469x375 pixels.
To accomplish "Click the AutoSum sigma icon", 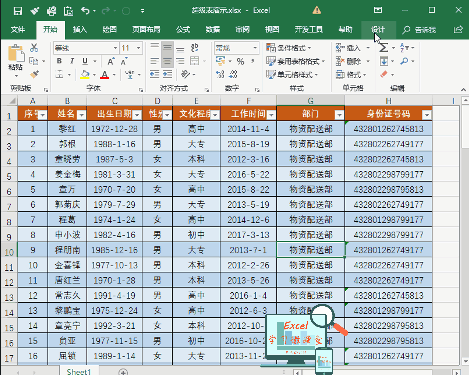I will [x=383, y=48].
